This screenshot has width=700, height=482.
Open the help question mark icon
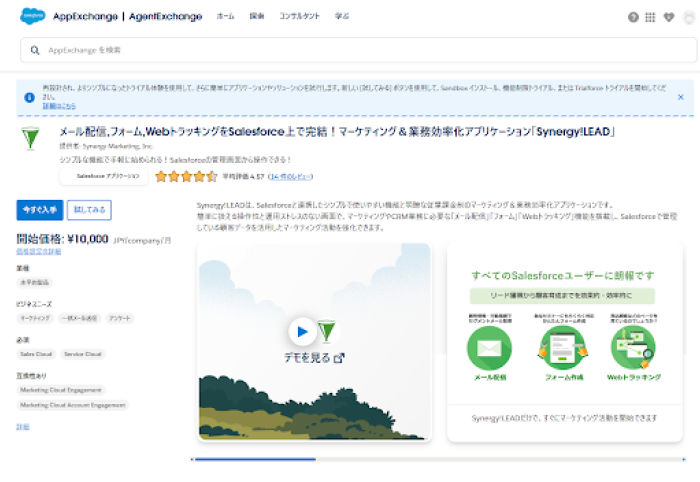pos(633,17)
